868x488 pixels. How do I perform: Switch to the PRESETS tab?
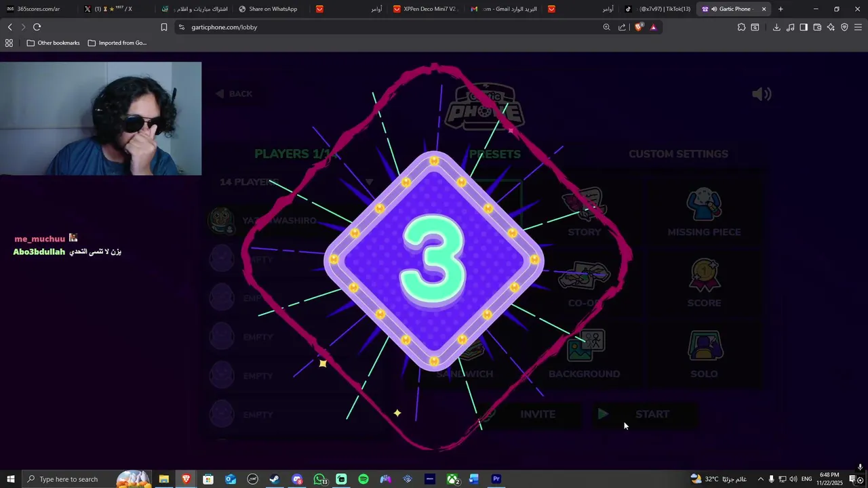(x=495, y=154)
